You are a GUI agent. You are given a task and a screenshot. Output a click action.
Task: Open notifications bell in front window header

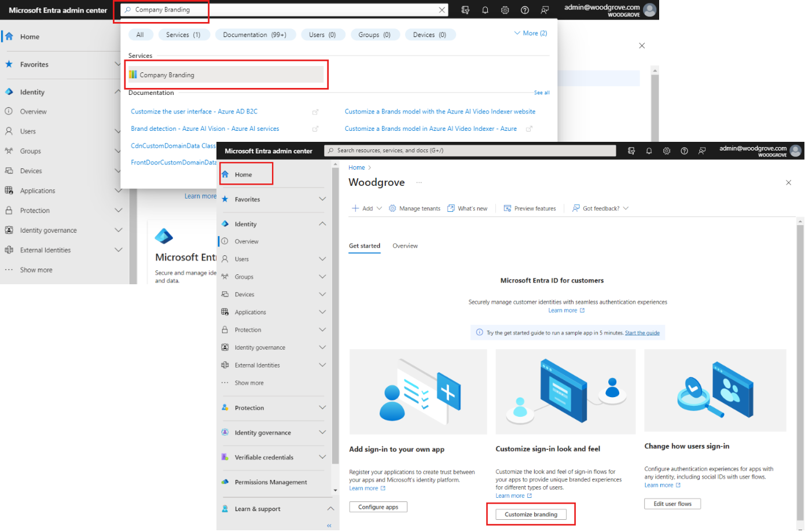[649, 151]
